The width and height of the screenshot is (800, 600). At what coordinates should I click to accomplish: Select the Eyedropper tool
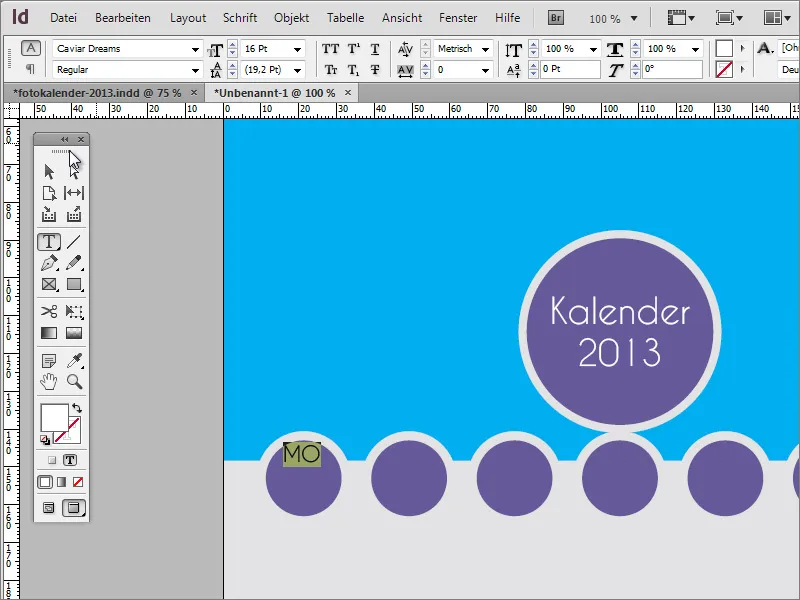tap(74, 361)
